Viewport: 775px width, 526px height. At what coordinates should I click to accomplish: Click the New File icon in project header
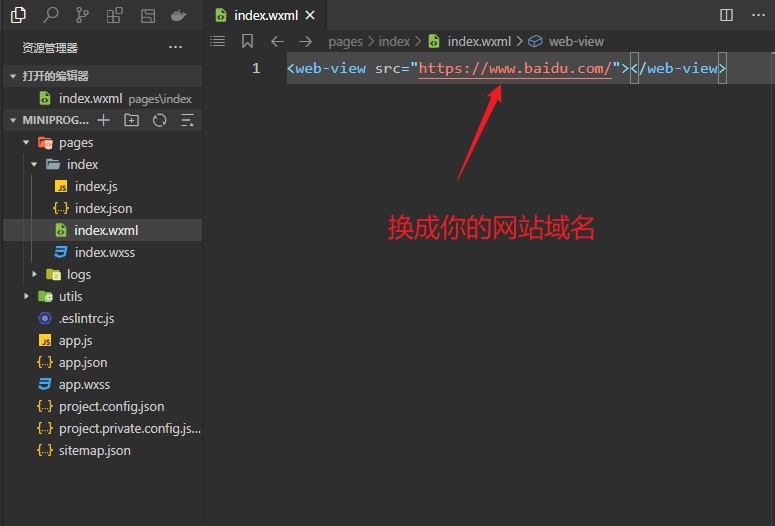pyautogui.click(x=103, y=120)
